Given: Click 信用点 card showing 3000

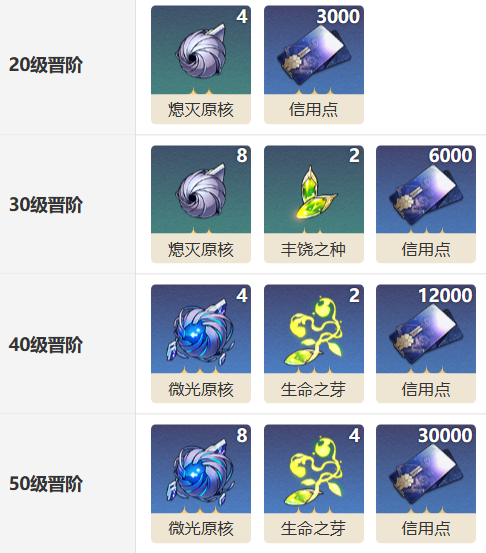Looking at the screenshot, I should [x=314, y=65].
